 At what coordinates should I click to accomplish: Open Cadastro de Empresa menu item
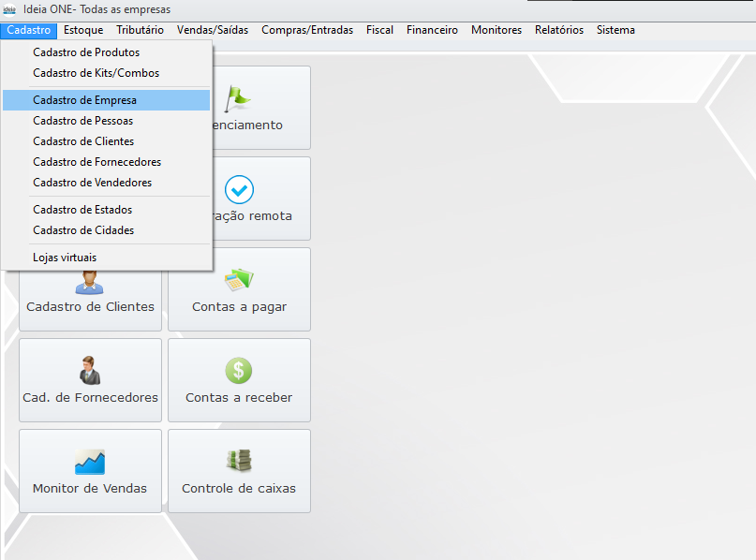(84, 100)
